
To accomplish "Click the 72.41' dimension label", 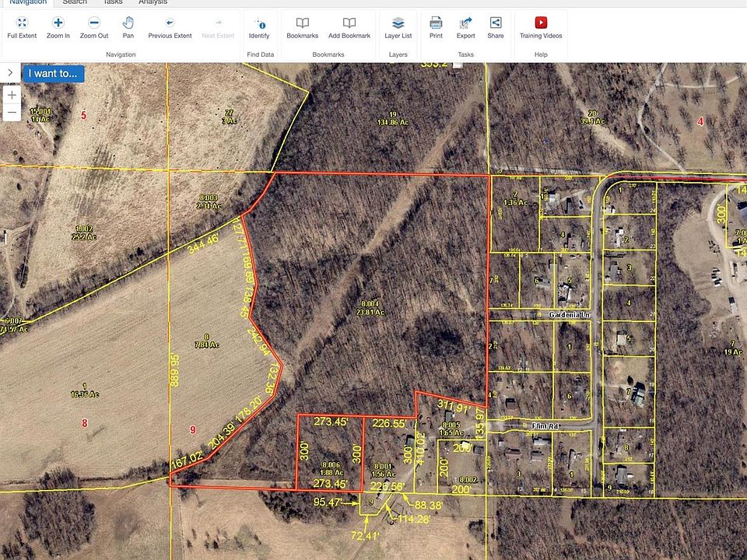I will click(365, 536).
